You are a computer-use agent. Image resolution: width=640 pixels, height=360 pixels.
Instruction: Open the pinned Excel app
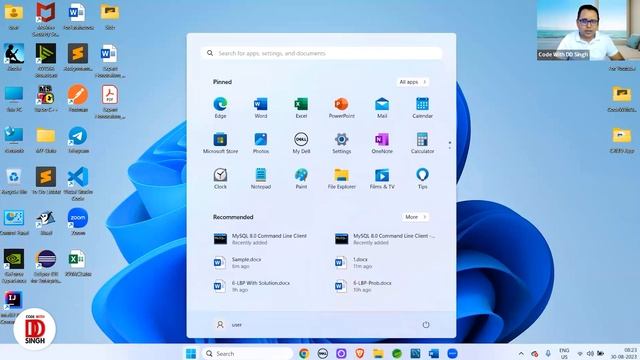301,108
